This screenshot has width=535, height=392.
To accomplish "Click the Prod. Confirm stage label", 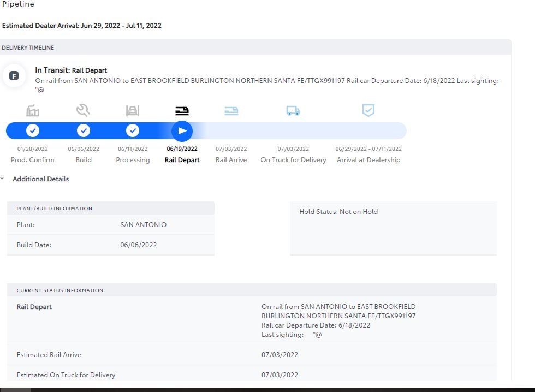I will coord(32,159).
